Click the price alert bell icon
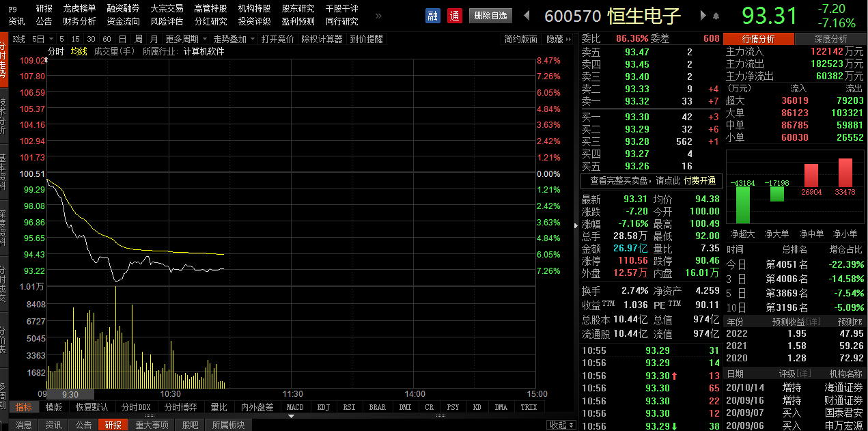 coord(716,16)
